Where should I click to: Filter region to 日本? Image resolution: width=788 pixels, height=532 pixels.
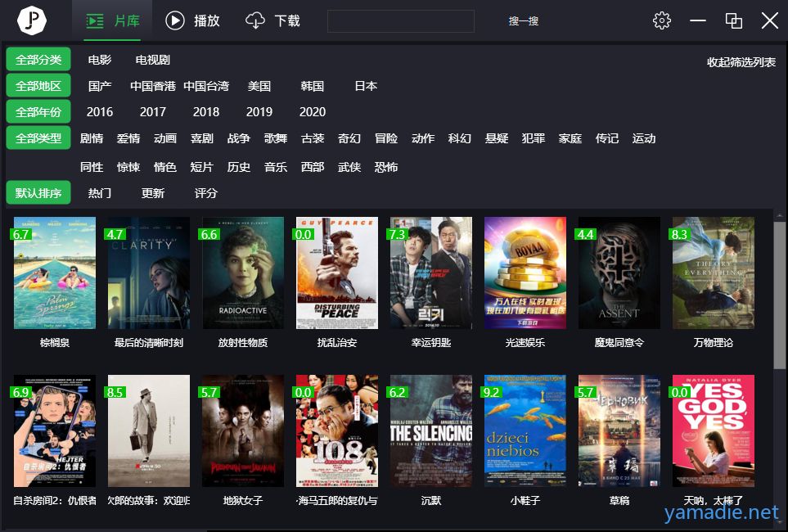[x=365, y=86]
